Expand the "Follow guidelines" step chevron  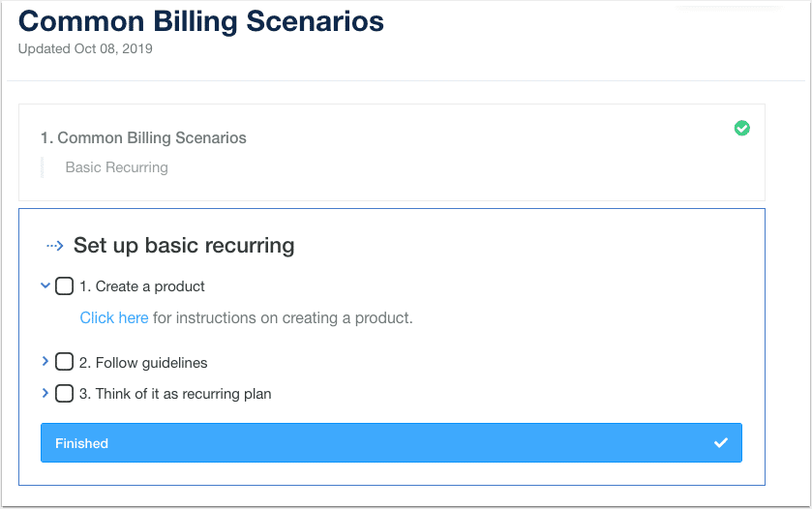point(45,361)
